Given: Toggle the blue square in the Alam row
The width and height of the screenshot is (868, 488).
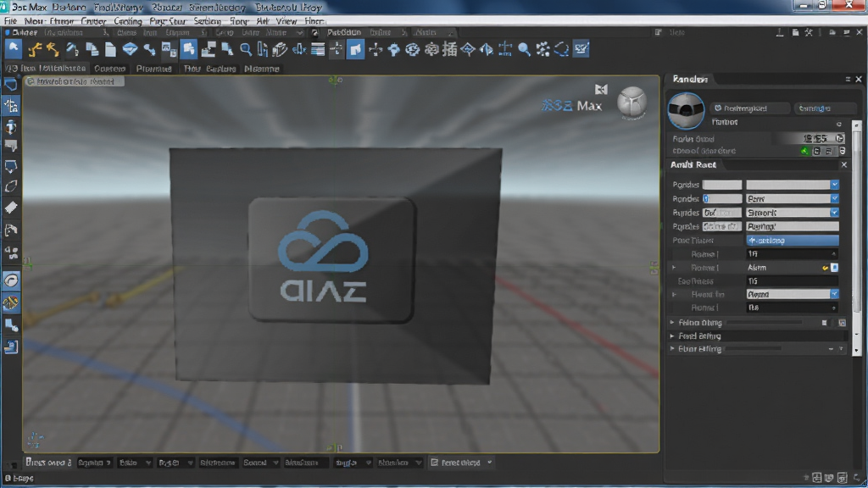Looking at the screenshot, I should click(x=834, y=268).
